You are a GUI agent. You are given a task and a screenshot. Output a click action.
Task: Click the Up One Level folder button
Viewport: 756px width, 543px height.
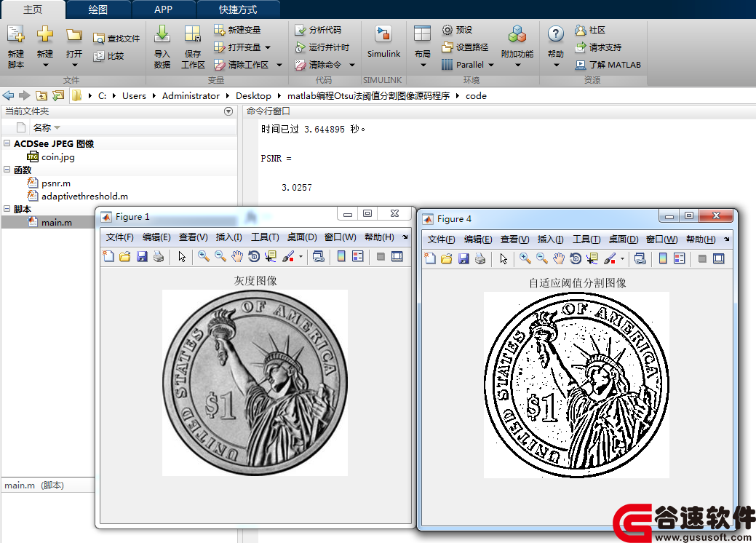coord(42,95)
